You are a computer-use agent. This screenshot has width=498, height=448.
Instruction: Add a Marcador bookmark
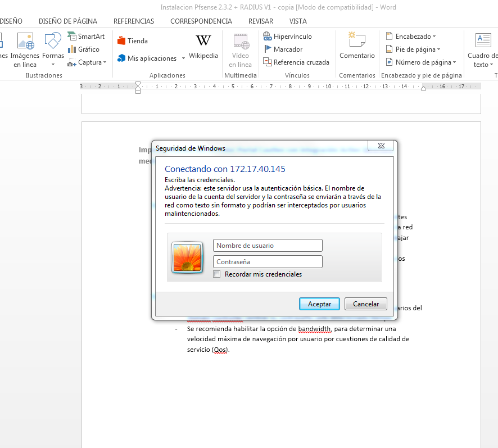tap(283, 49)
